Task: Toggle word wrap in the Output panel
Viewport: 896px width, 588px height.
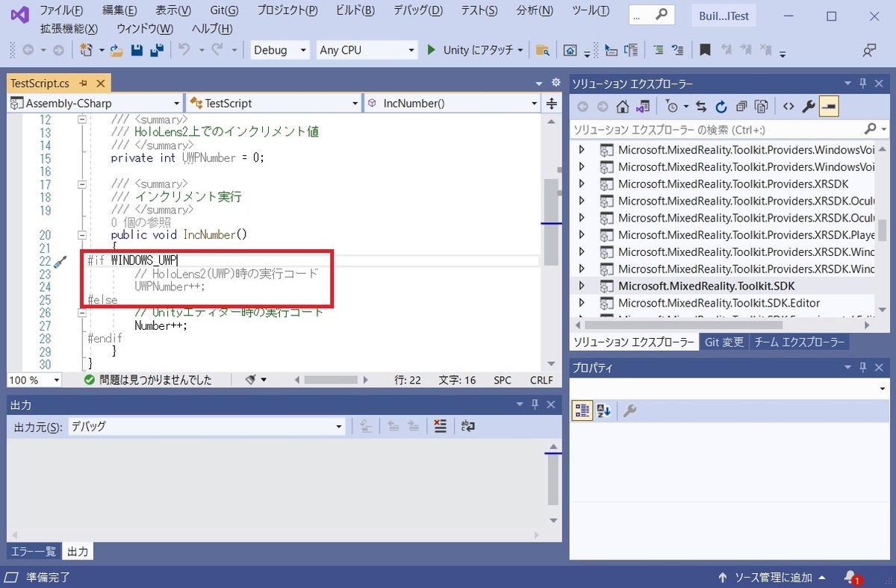Action: click(x=468, y=426)
